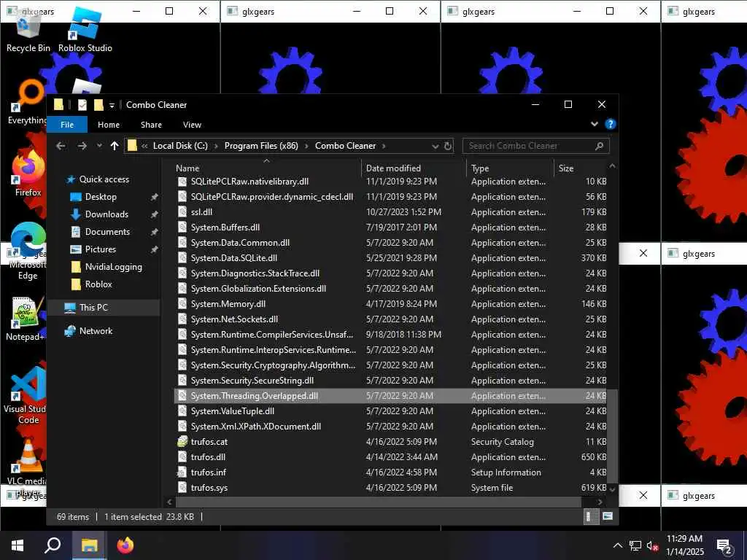Viewport: 747px width, 560px height.
Task: Select NvidiaLogging folder in navigation pane
Action: [x=113, y=267]
